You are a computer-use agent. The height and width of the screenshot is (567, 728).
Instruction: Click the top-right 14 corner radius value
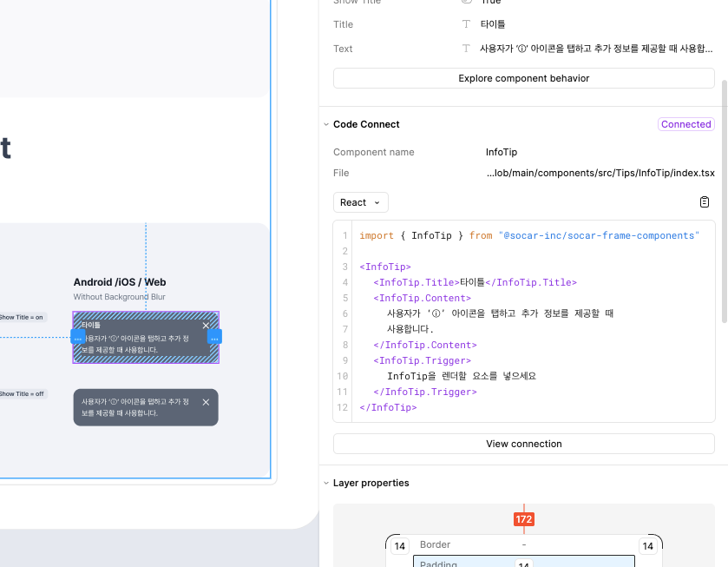coord(647,546)
